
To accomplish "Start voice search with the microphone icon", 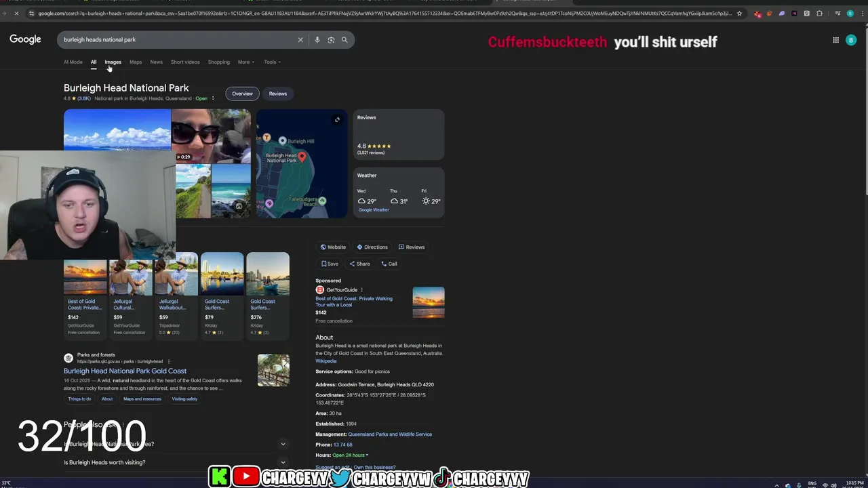I will click(317, 40).
